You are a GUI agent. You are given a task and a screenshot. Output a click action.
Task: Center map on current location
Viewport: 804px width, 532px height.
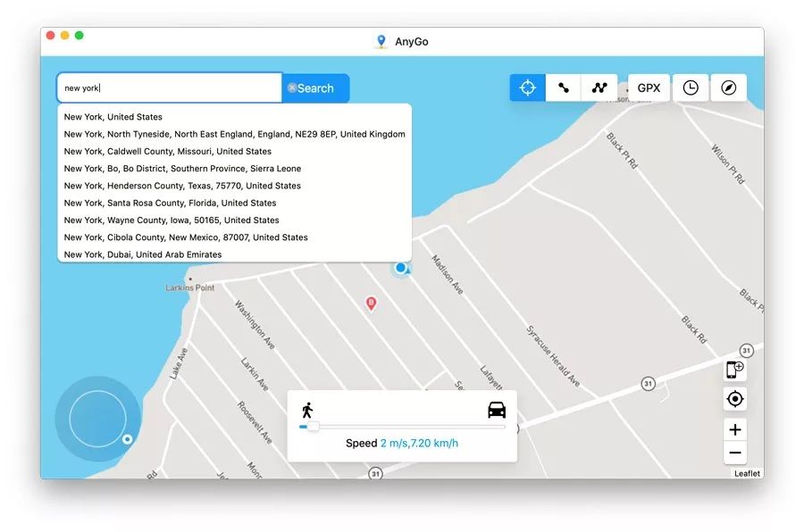pyautogui.click(x=735, y=399)
